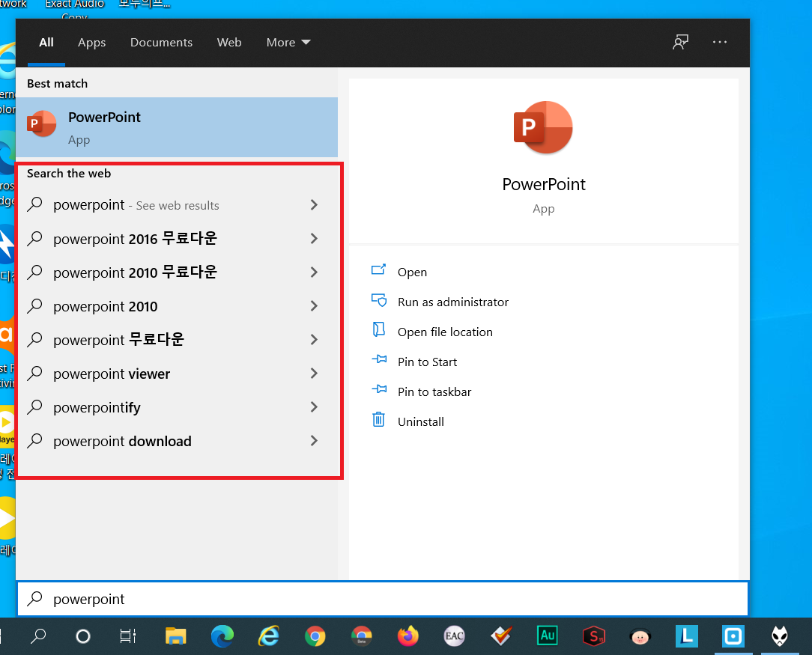Select PowerPoint best match result

pos(177,127)
